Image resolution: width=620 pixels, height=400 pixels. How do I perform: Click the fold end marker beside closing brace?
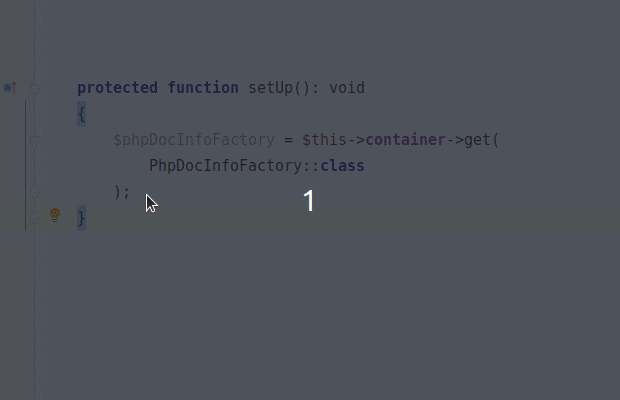34,218
